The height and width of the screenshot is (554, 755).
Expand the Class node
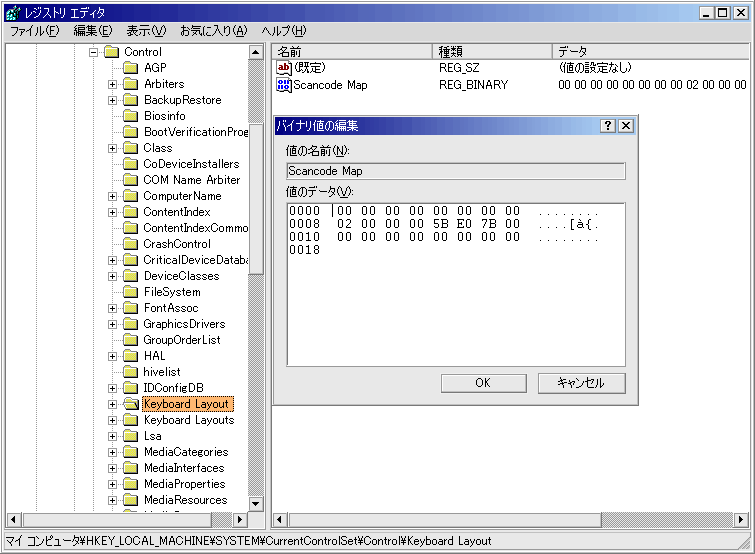112,148
